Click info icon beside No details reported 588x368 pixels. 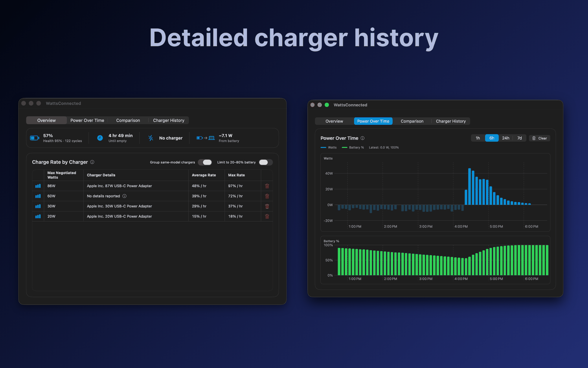125,196
